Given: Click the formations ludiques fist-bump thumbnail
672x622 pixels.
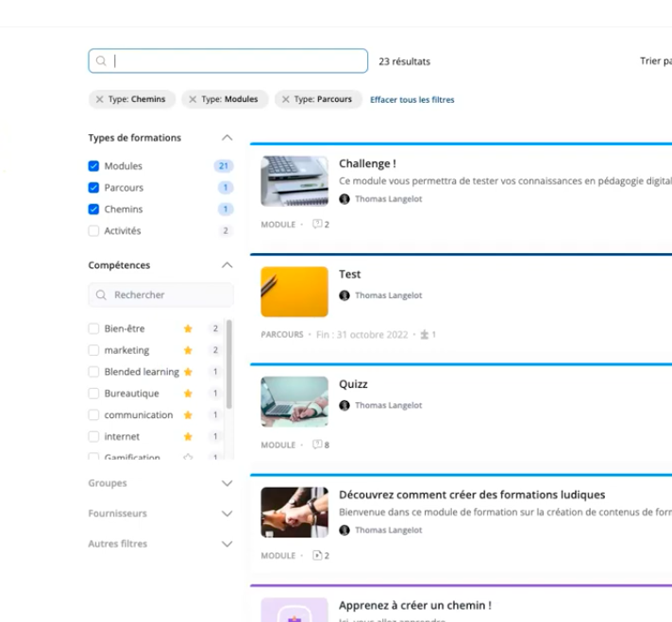Looking at the screenshot, I should click(x=294, y=513).
